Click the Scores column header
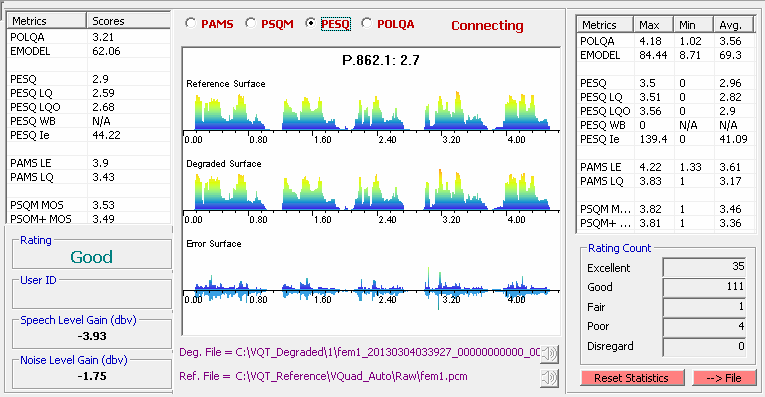 [x=128, y=21]
